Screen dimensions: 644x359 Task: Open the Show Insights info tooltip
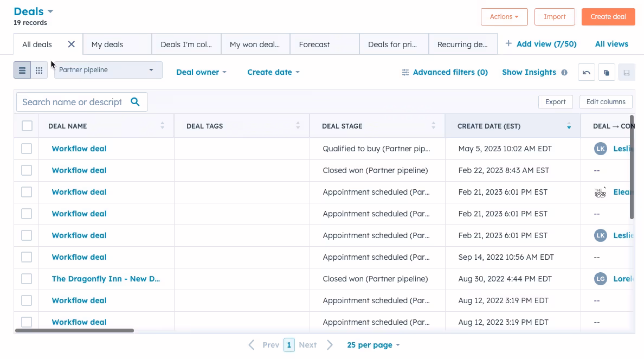[565, 72]
